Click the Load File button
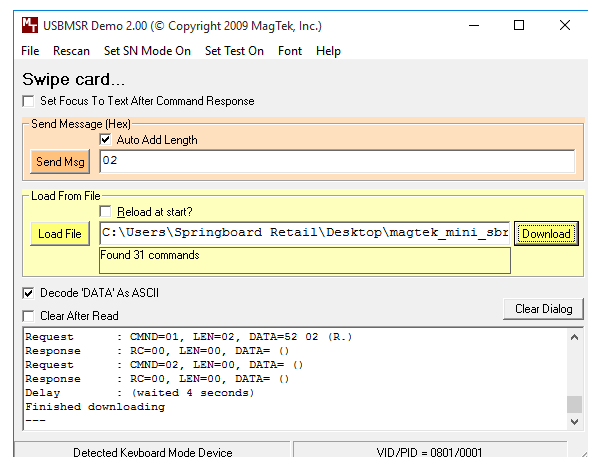Image resolution: width=608 pixels, height=473 pixels. (59, 234)
